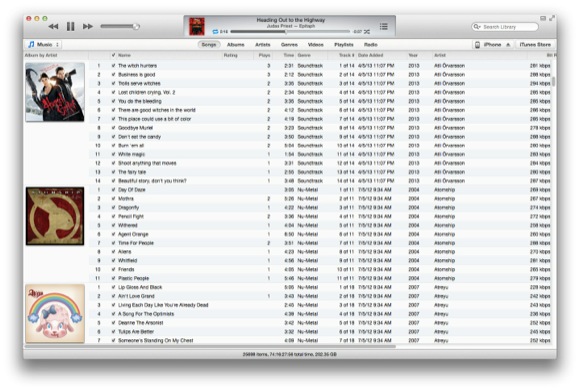Eject the iPhone
Screen dimensions: 580x391
tap(508, 45)
